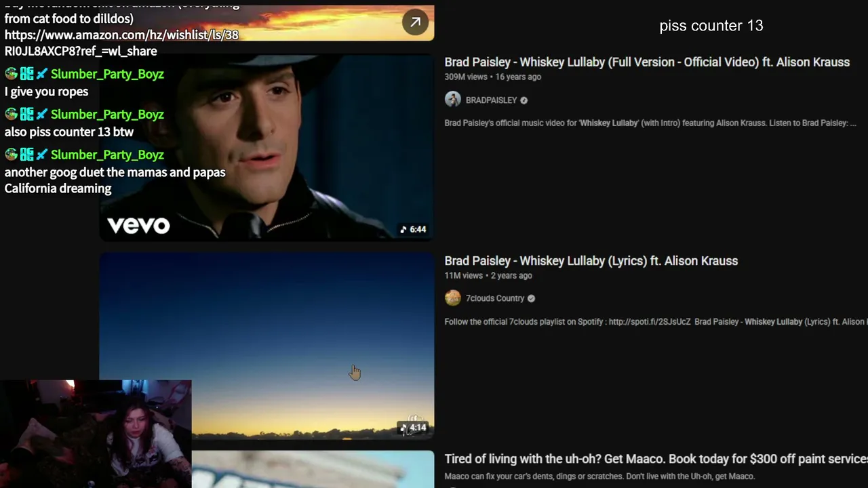The image size is (868, 488).
Task: Click the Slumber_Party_Boyz username above "another goog duet"
Action: [x=107, y=155]
